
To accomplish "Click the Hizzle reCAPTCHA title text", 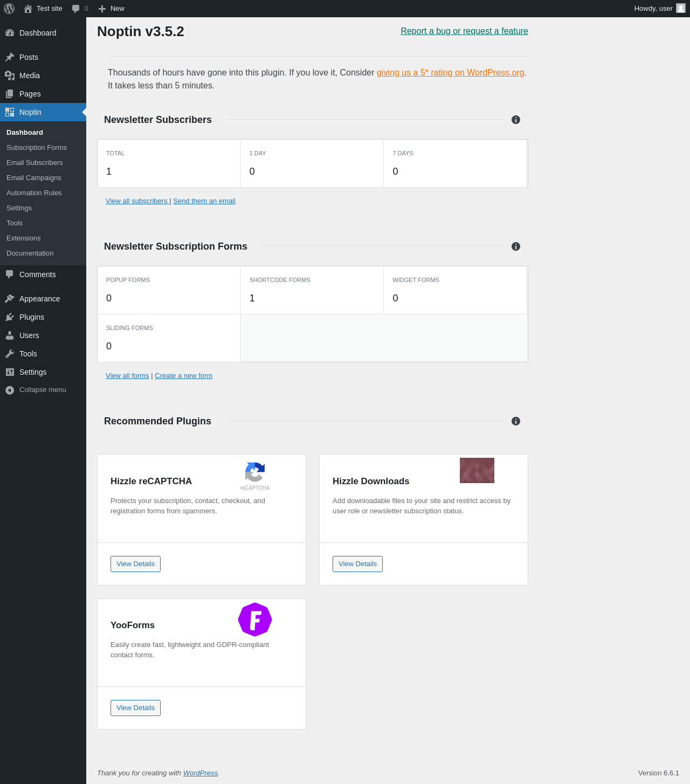I will (x=151, y=482).
